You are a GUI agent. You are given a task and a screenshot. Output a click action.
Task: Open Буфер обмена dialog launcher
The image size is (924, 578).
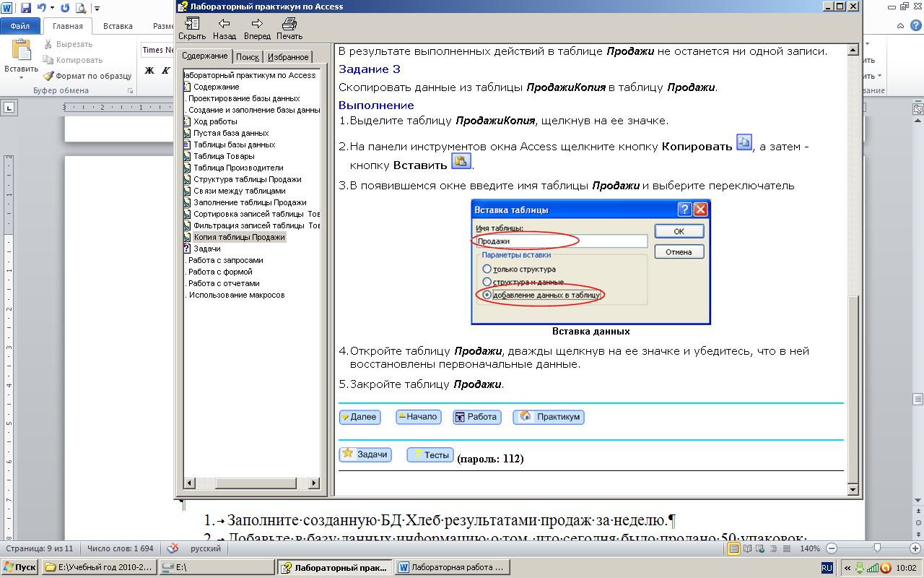(131, 91)
